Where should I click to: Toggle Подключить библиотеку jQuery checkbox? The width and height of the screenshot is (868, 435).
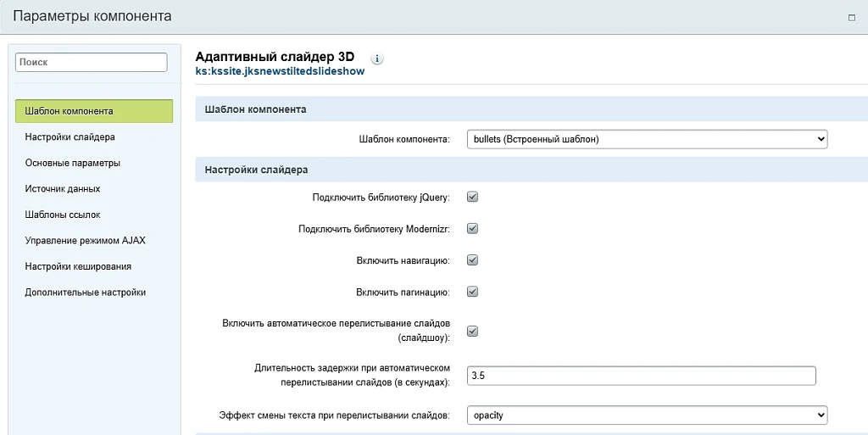(x=472, y=197)
